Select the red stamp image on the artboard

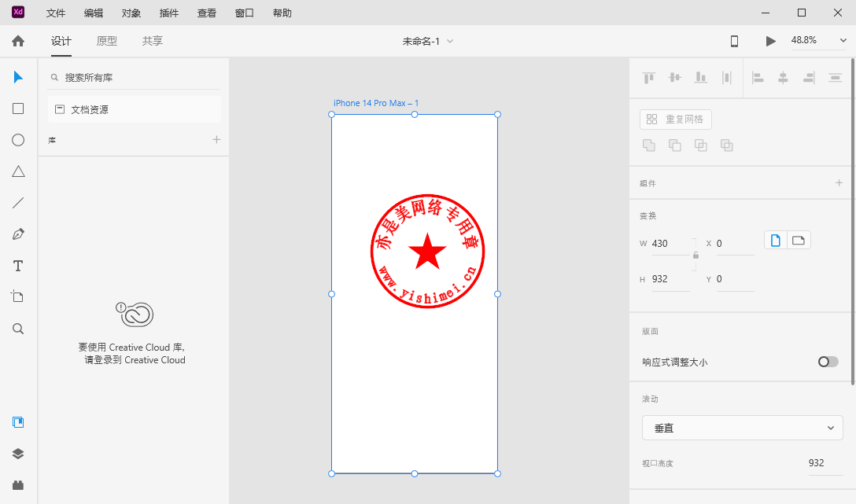(x=427, y=251)
